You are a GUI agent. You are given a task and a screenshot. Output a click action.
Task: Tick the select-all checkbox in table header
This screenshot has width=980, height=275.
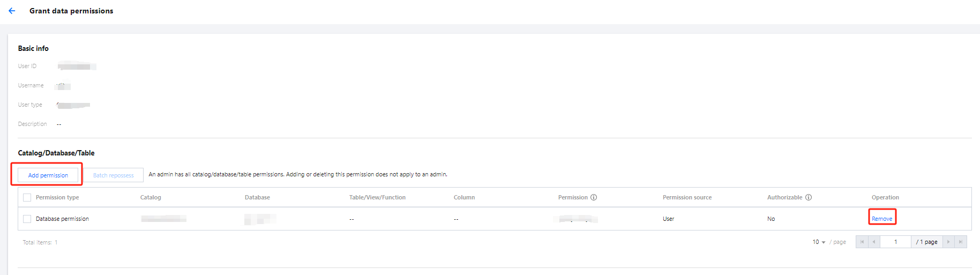pos(27,197)
